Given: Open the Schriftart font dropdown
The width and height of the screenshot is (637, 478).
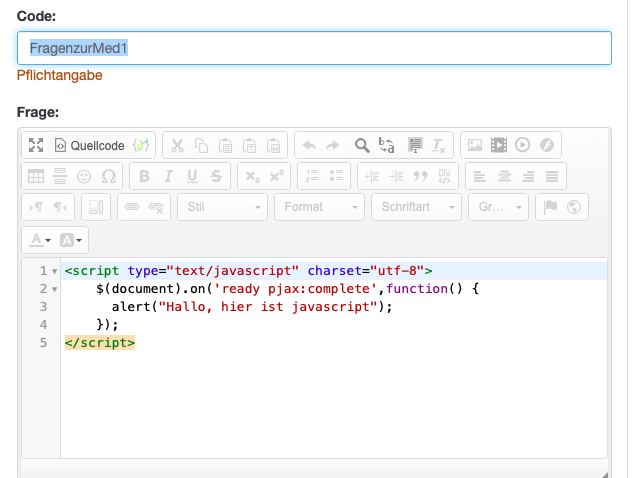Looking at the screenshot, I should click(x=416, y=207).
